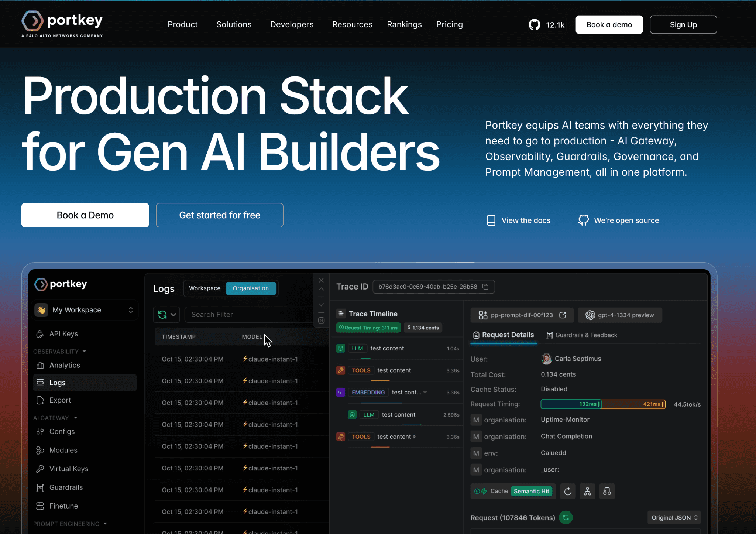This screenshot has width=756, height=534.
Task: Close the trace panel with the X icon
Action: (321, 280)
